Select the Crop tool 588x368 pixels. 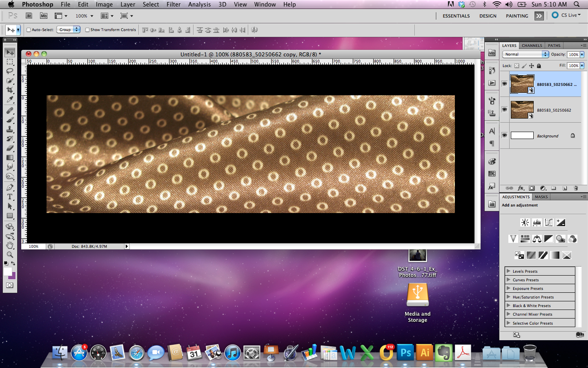(10, 90)
